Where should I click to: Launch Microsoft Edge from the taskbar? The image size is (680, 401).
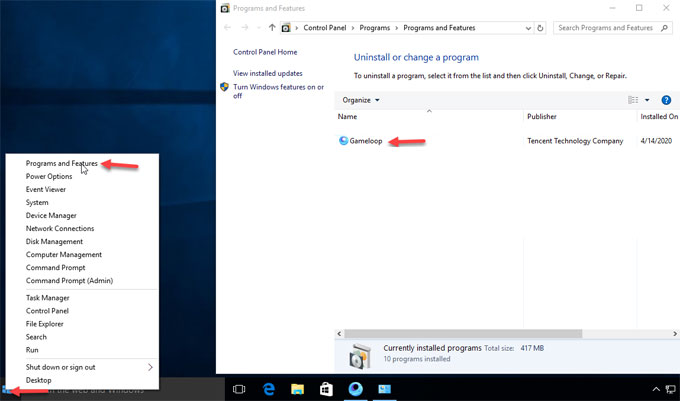[x=269, y=389]
